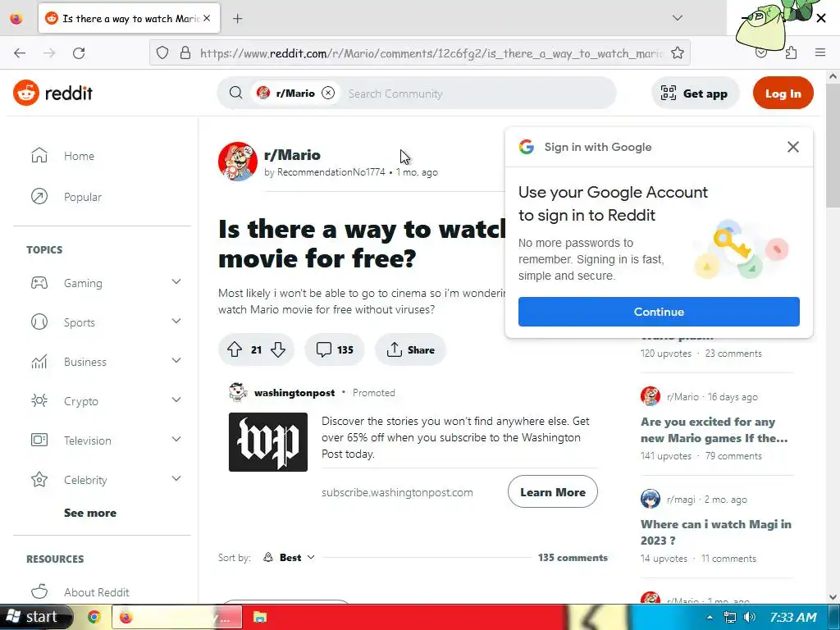
Task: Bookmark this page with the star icon
Action: (677, 53)
